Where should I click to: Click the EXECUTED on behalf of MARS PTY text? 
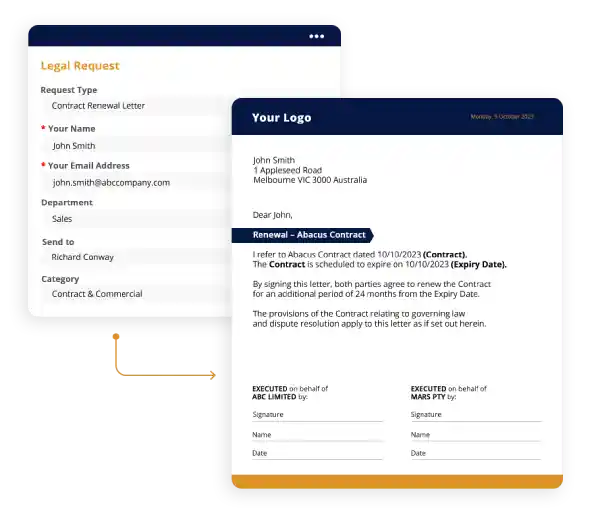coord(448,393)
